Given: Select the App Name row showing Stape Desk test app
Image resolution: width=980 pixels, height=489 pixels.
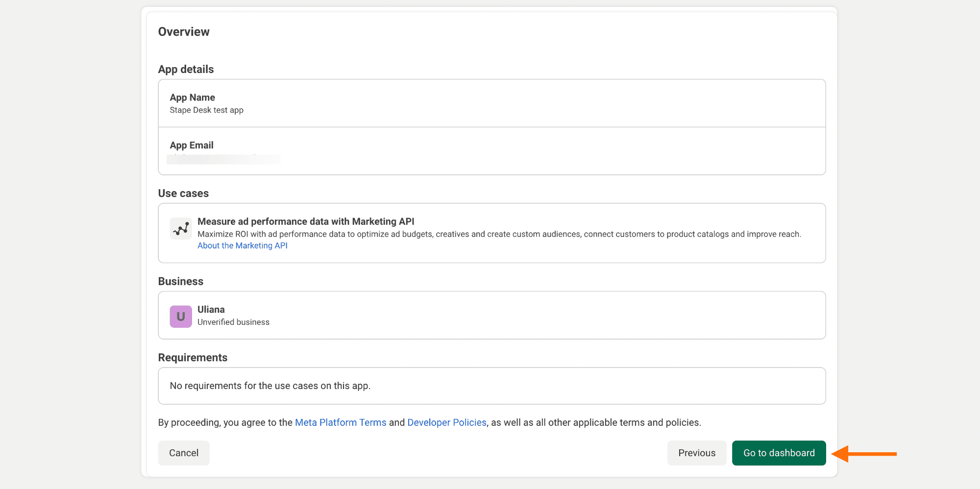Looking at the screenshot, I should pyautogui.click(x=491, y=103).
